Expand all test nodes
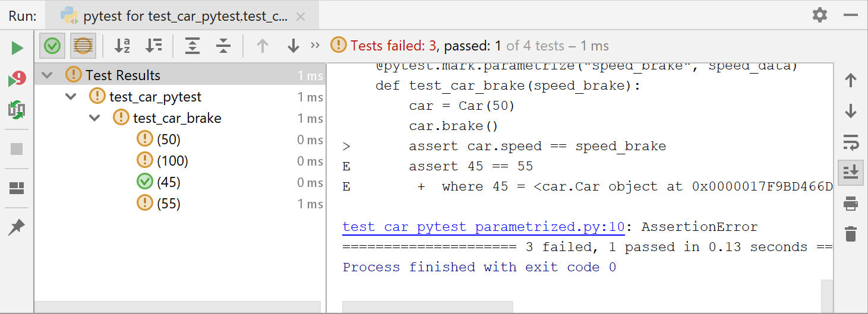 coord(192,46)
